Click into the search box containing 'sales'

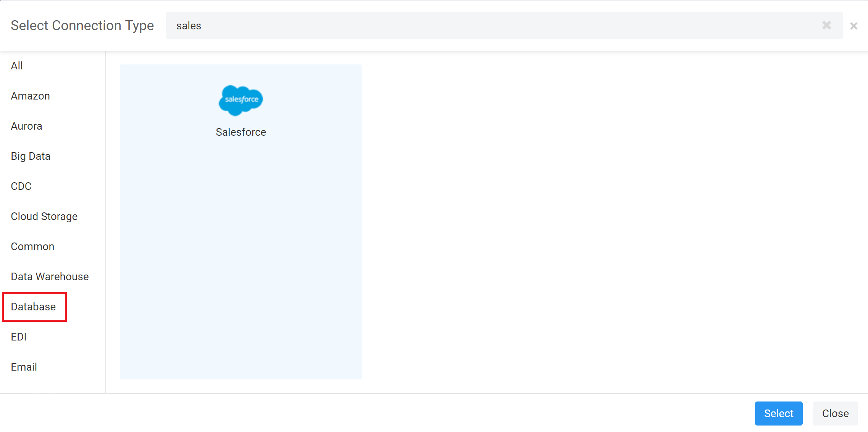pos(504,26)
